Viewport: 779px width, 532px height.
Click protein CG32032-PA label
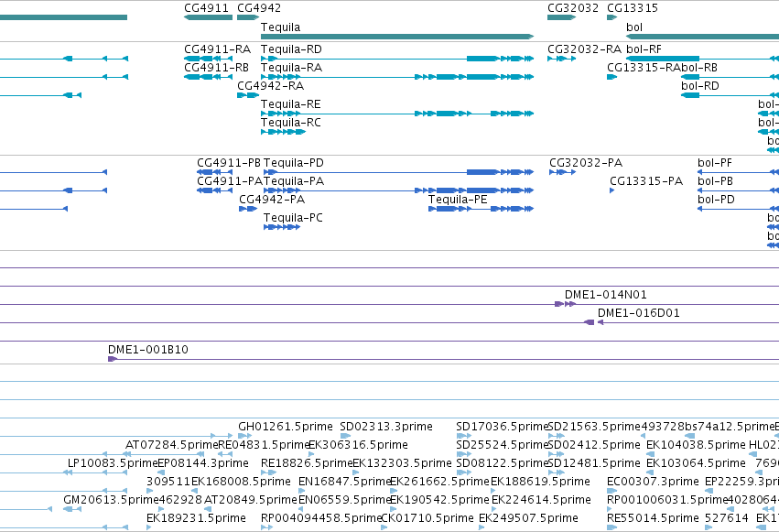tap(586, 163)
